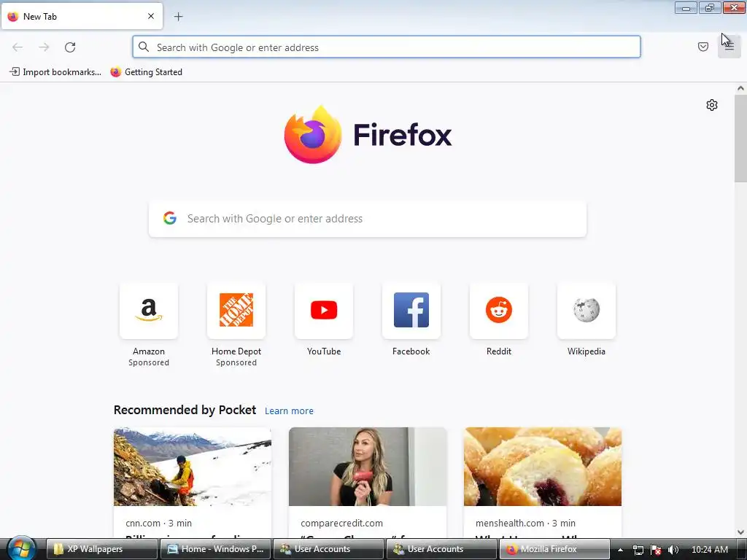Click the volume speaker tray icon

[673, 550]
